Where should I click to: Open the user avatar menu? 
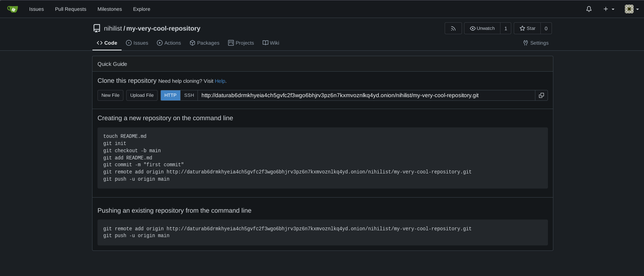[x=631, y=9]
